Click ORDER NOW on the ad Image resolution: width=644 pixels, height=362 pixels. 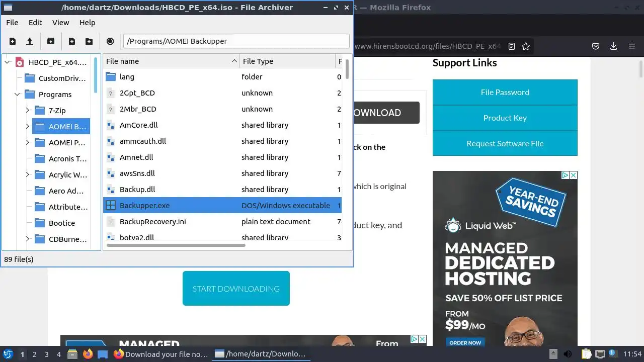[x=465, y=342]
